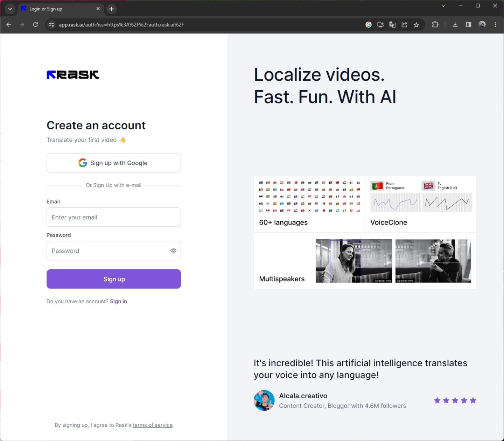Screen dimensions: 504x441
Task: Click the Portuguese flag in VoiceClone card
Action: click(x=377, y=186)
